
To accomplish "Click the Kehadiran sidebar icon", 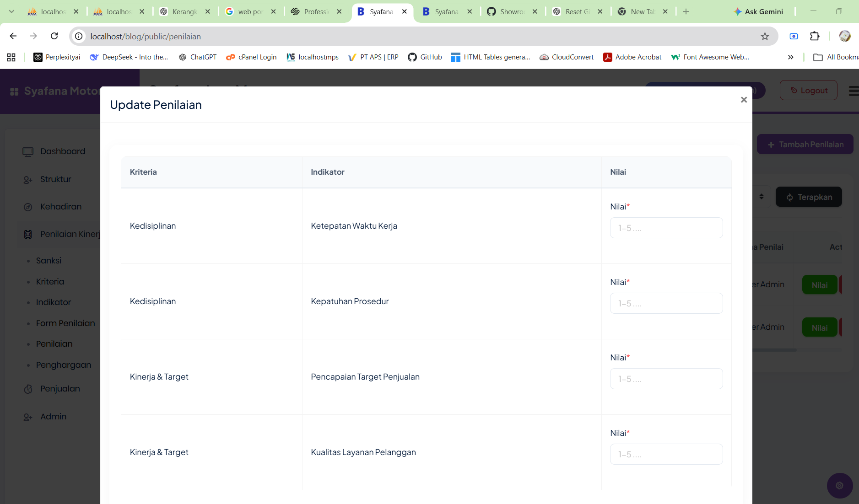I will (x=28, y=207).
